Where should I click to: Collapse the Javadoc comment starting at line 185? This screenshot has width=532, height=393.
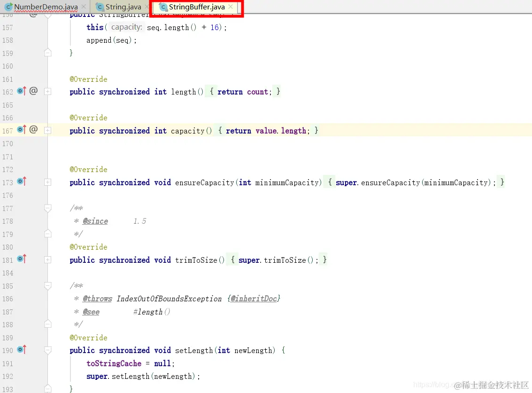click(x=48, y=286)
